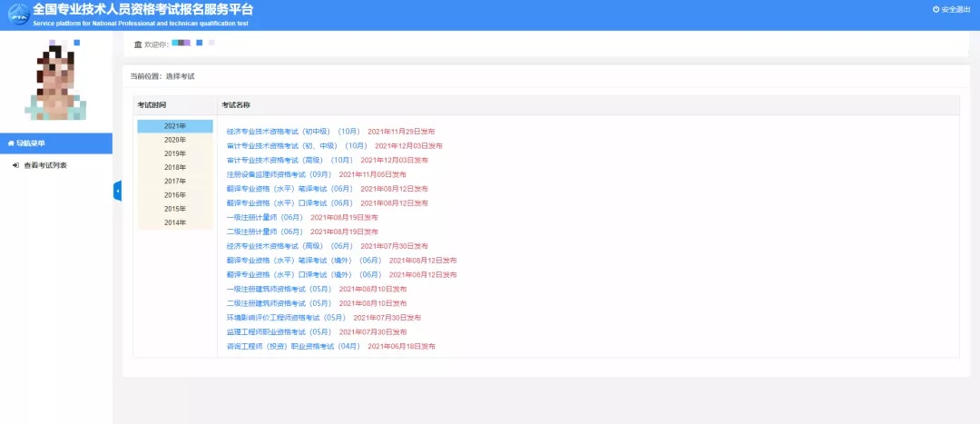Open 二级注册建筑师资格考试 (05月) link
Screen dimensions: 980x424
coord(279,303)
